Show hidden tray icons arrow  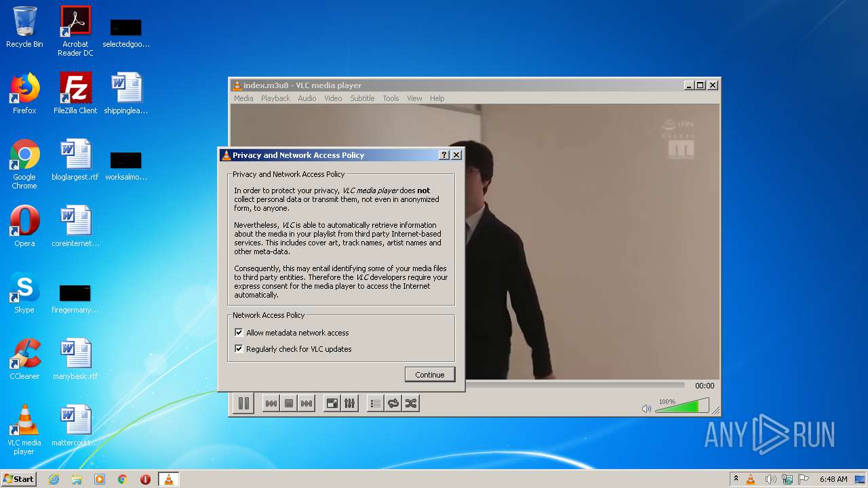(x=736, y=479)
